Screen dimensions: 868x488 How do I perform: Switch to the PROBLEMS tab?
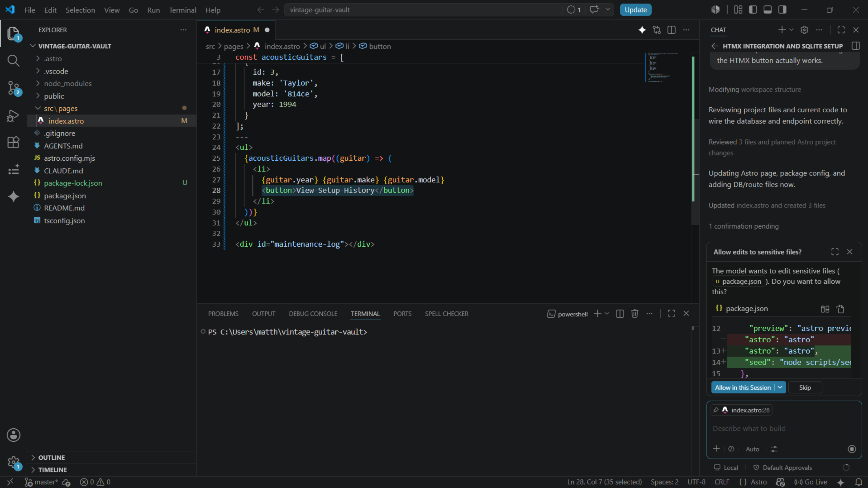coord(223,314)
